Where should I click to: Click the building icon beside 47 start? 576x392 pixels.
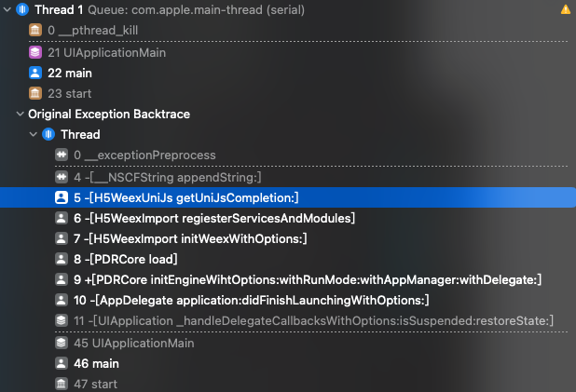62,384
